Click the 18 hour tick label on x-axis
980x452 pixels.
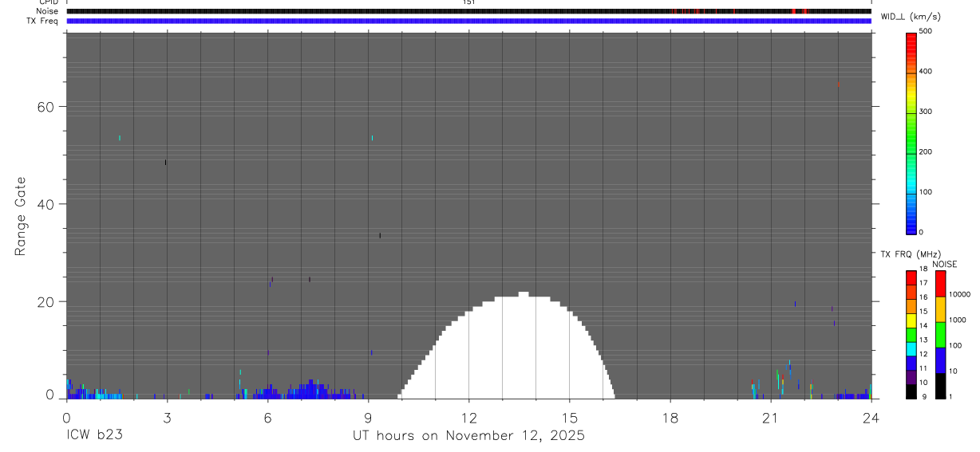(670, 417)
